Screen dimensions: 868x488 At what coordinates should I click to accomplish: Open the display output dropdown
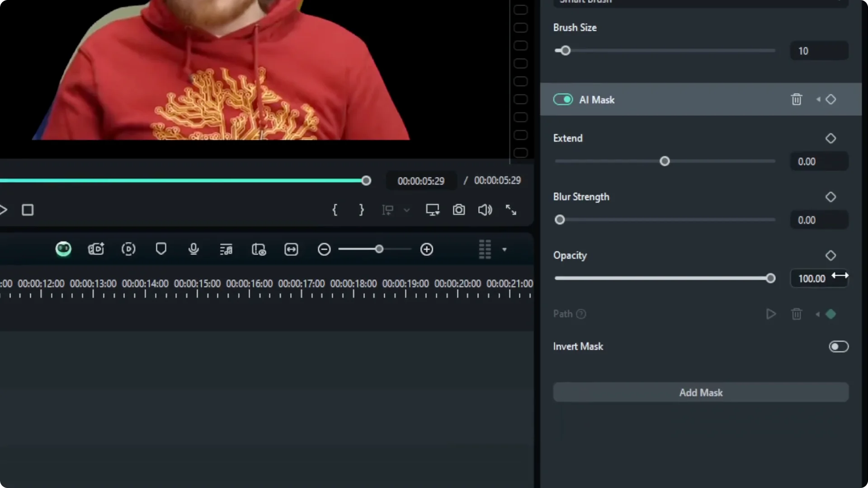[432, 210]
